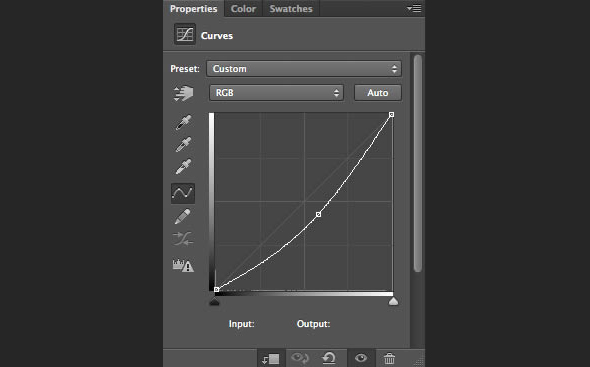Open the RGB channel dropdown
Screen dimensions: 590x367
pos(276,93)
